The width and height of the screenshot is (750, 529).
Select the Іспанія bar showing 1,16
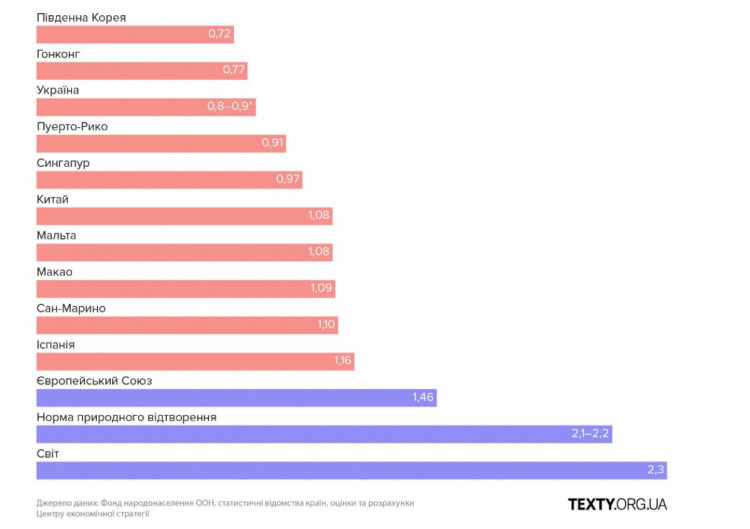pyautogui.click(x=195, y=362)
